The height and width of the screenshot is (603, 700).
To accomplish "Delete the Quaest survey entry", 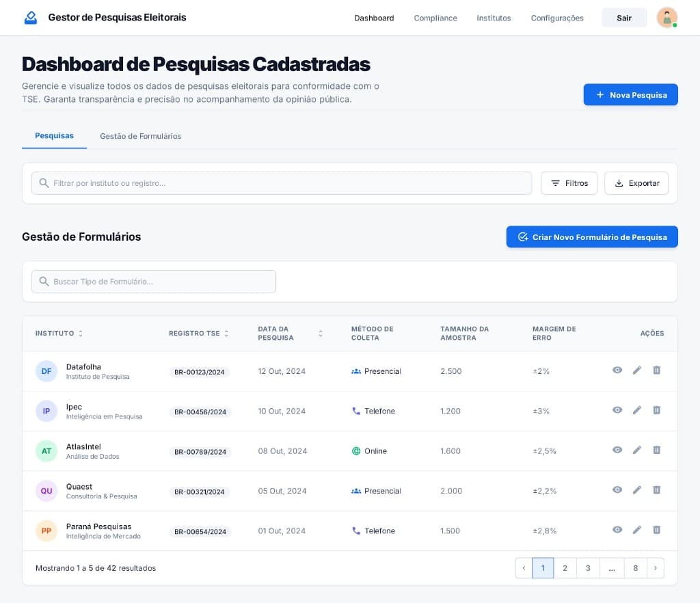I will 657,490.
